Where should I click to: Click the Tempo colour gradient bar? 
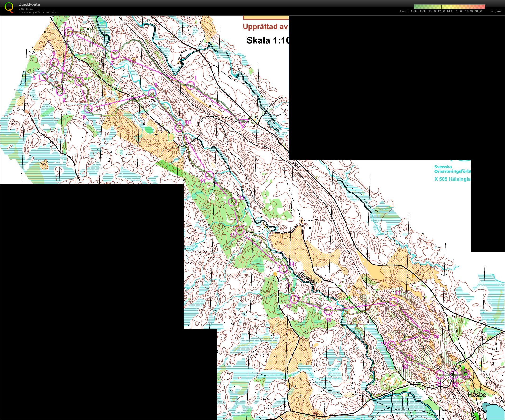point(449,6)
